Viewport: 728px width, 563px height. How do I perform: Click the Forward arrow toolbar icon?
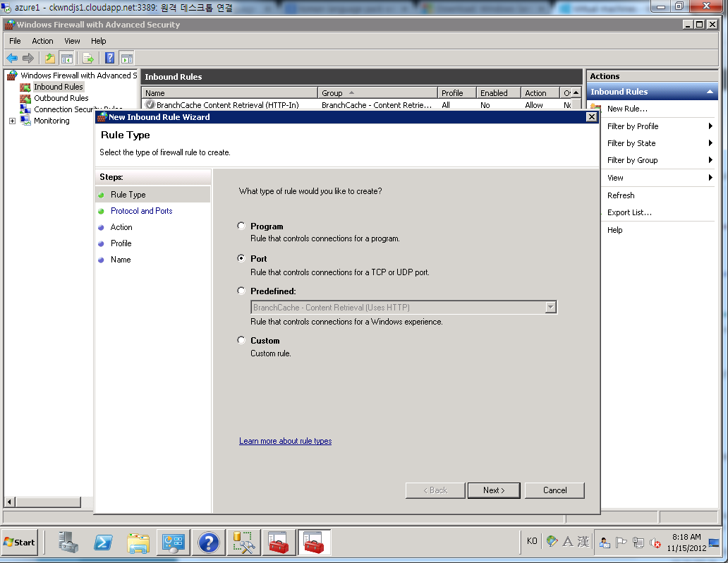pos(28,58)
